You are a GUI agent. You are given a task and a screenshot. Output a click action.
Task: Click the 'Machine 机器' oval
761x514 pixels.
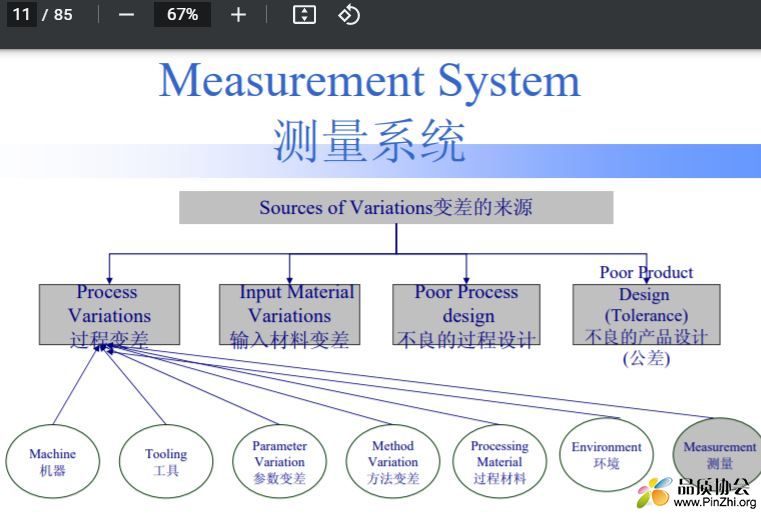[x=52, y=461]
